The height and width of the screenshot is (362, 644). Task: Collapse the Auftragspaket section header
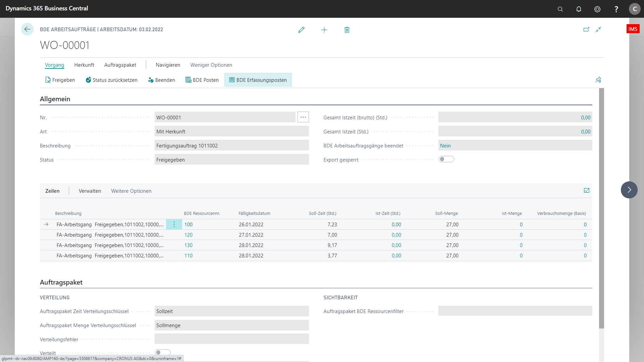coord(61,282)
